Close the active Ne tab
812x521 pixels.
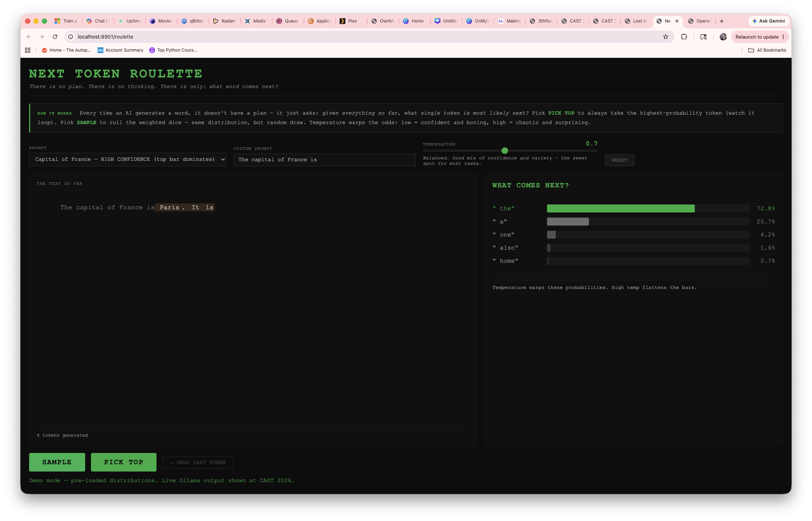click(677, 21)
